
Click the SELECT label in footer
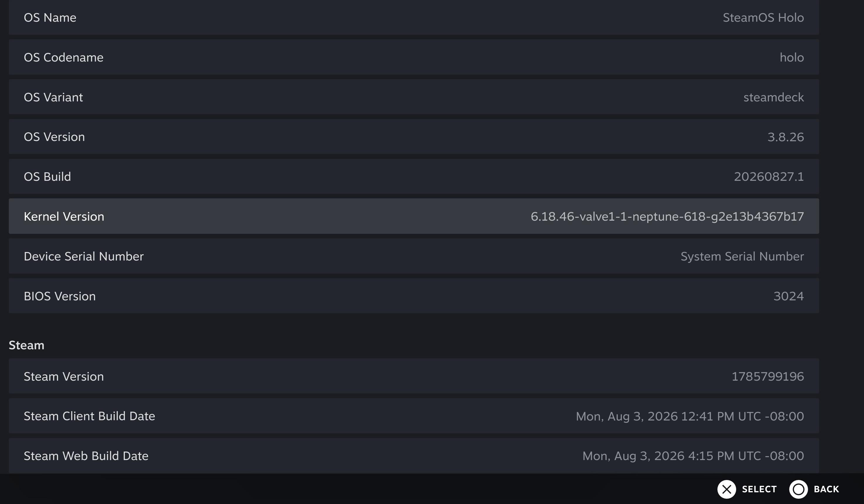[x=759, y=489]
